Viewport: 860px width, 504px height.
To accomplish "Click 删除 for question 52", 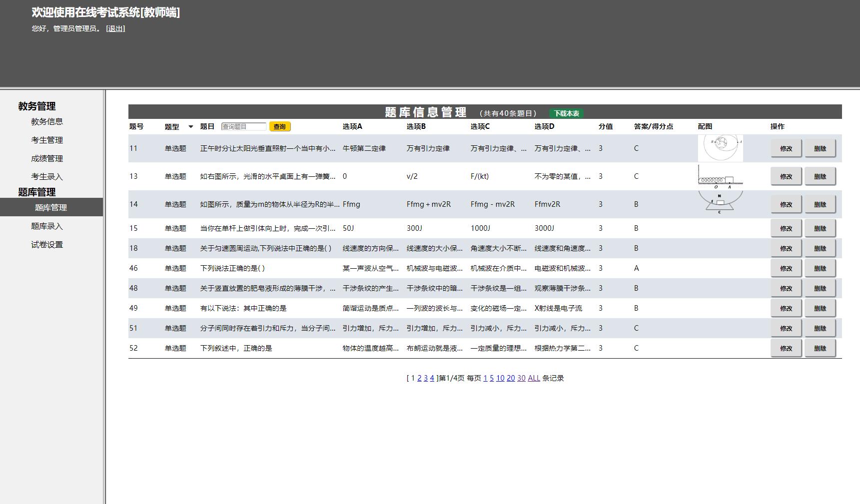I will [820, 348].
